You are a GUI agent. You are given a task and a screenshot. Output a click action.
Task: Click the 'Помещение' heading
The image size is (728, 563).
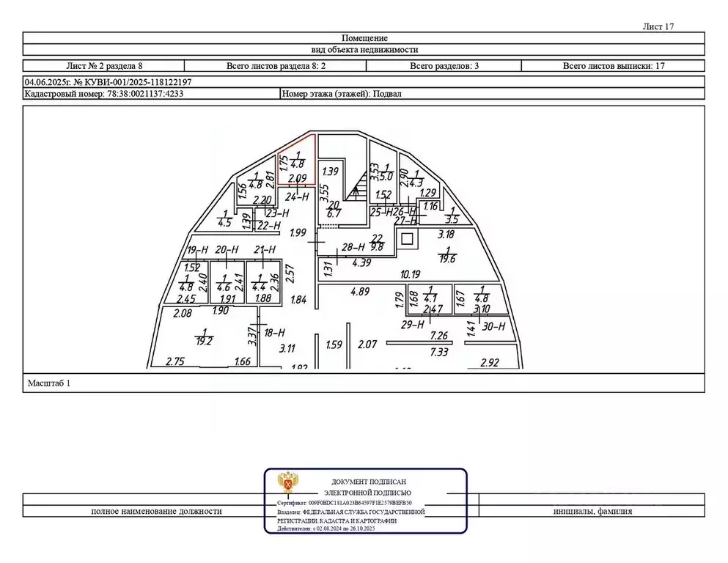click(364, 38)
